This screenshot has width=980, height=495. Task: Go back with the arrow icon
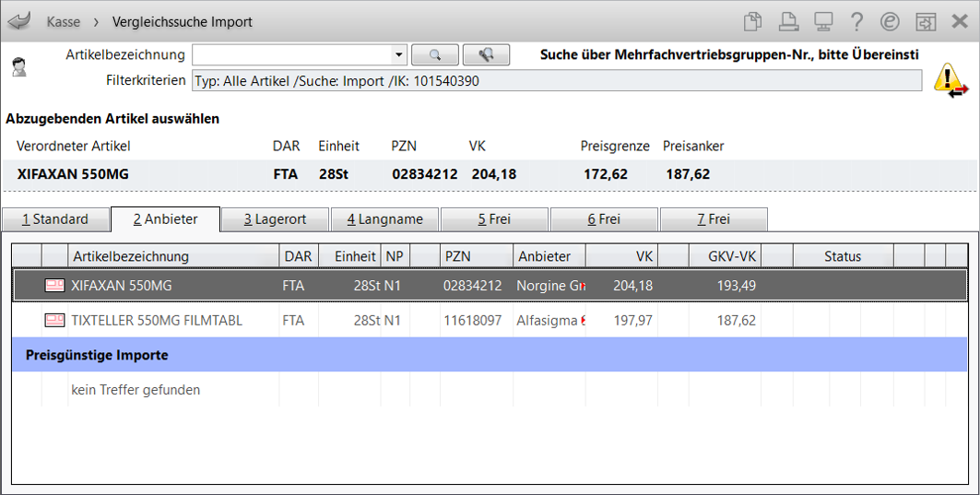coord(18,22)
